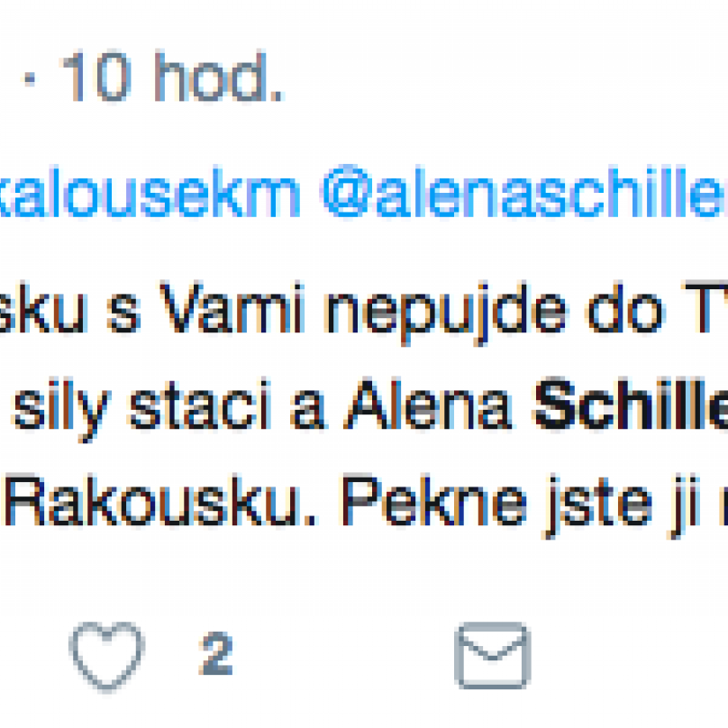Screen dimensions: 728x728
Task: Click the word Alena in the tweet text
Action: [x=428, y=404]
